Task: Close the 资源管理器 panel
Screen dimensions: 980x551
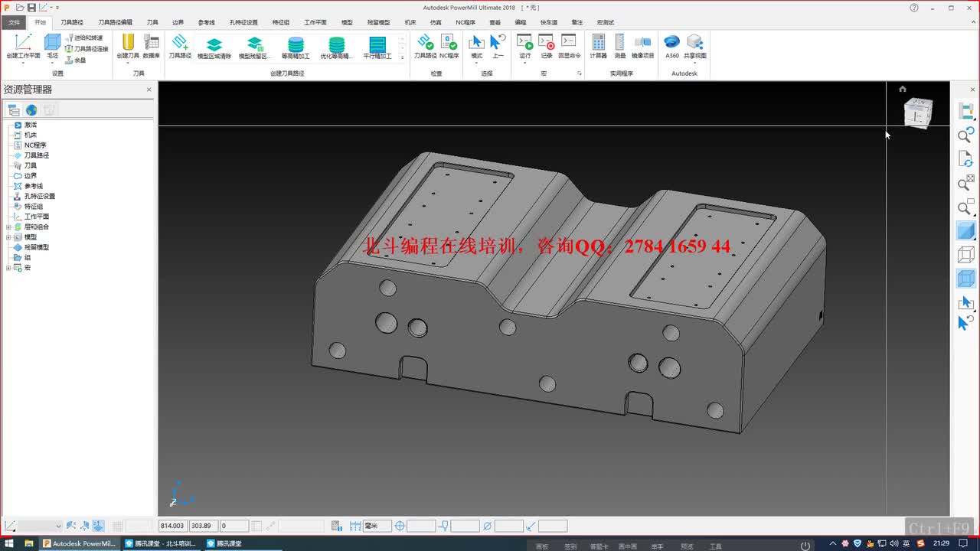Action: click(x=149, y=90)
